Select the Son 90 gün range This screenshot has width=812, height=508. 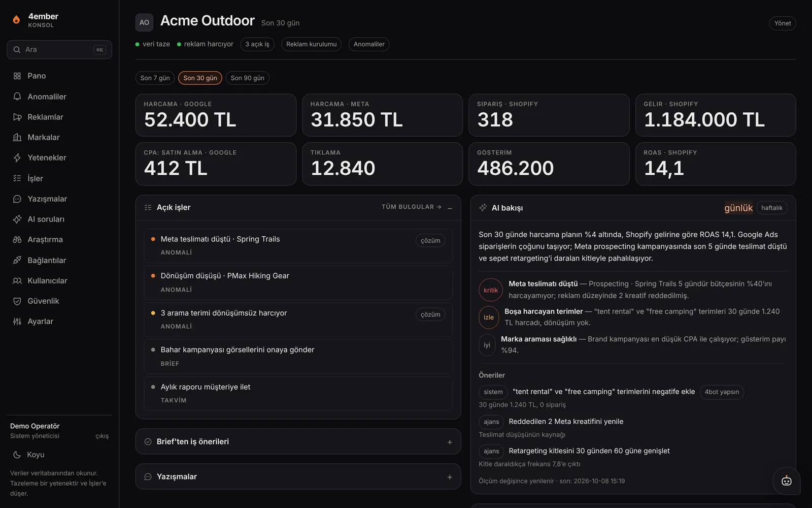(247, 78)
